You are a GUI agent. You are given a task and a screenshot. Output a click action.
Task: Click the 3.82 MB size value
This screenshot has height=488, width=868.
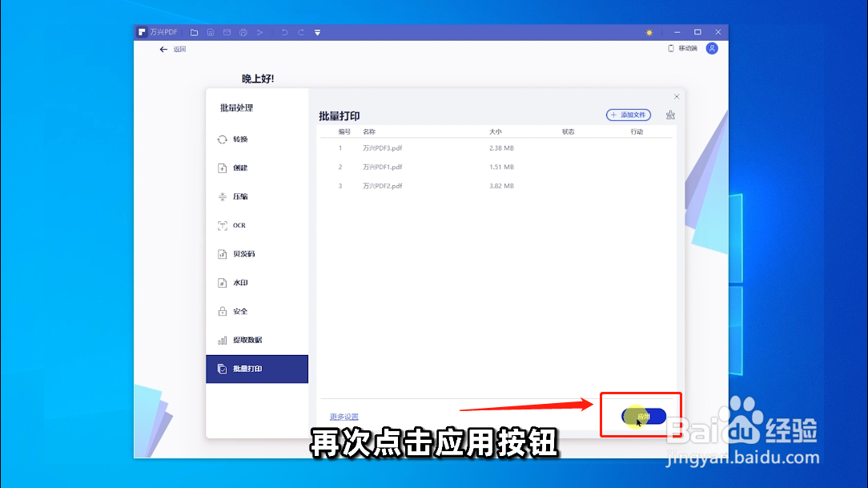[x=501, y=186]
